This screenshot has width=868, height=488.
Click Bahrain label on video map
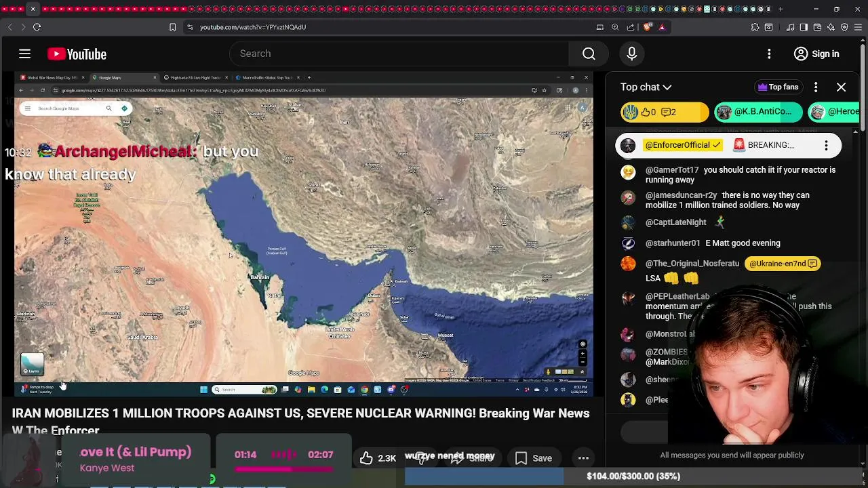click(260, 277)
